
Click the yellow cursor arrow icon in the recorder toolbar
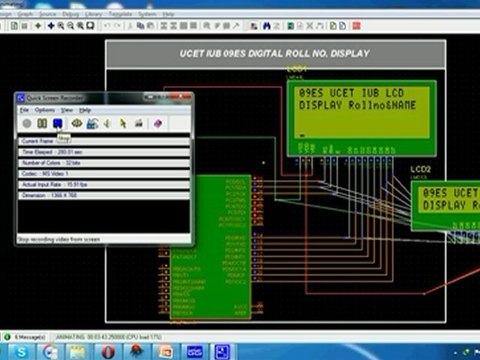123,124
